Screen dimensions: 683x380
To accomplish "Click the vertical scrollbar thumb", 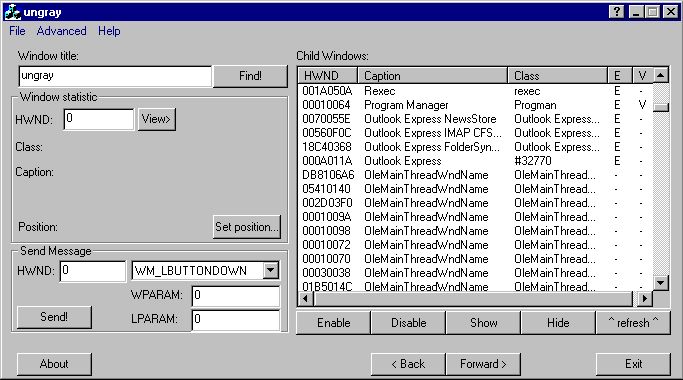I will pyautogui.click(x=661, y=107).
